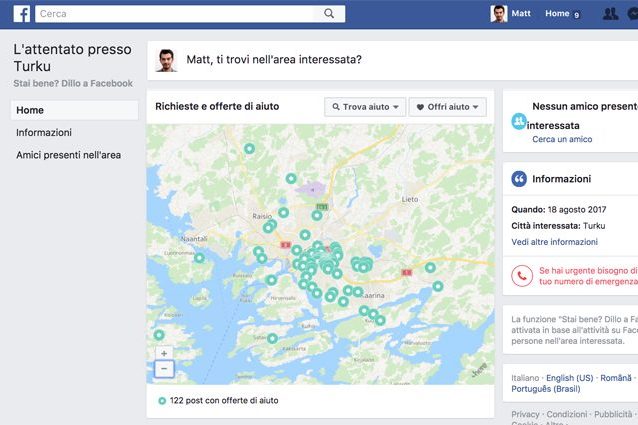Zoom out on the map
638x425 pixels.
pyautogui.click(x=164, y=369)
